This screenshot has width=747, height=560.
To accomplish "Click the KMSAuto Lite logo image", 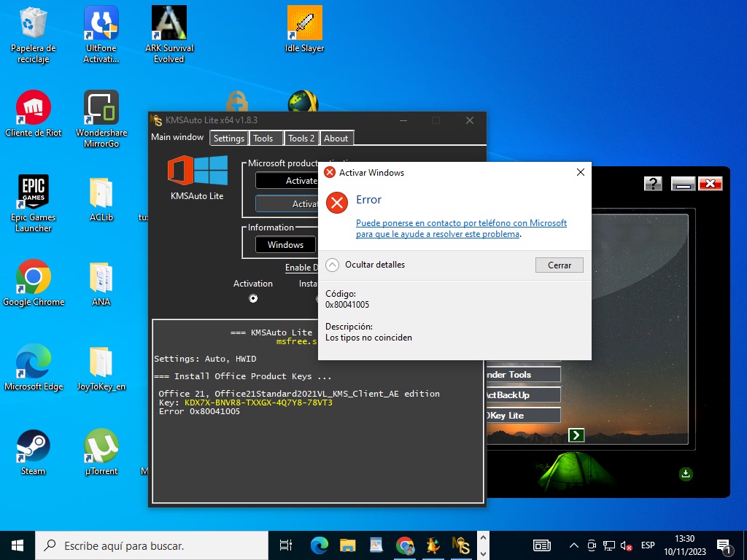I will coord(197,171).
